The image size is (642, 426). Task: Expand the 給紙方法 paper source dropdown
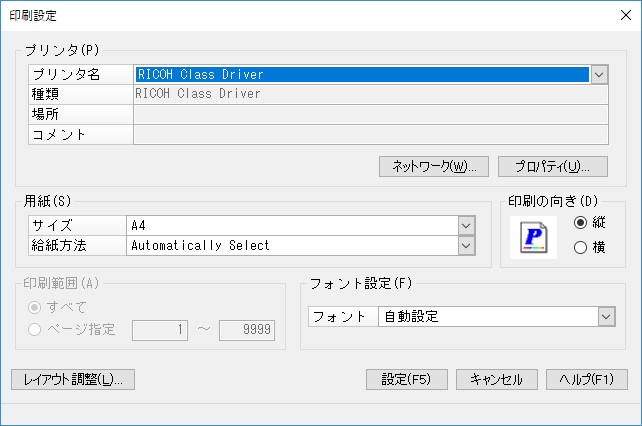click(466, 246)
